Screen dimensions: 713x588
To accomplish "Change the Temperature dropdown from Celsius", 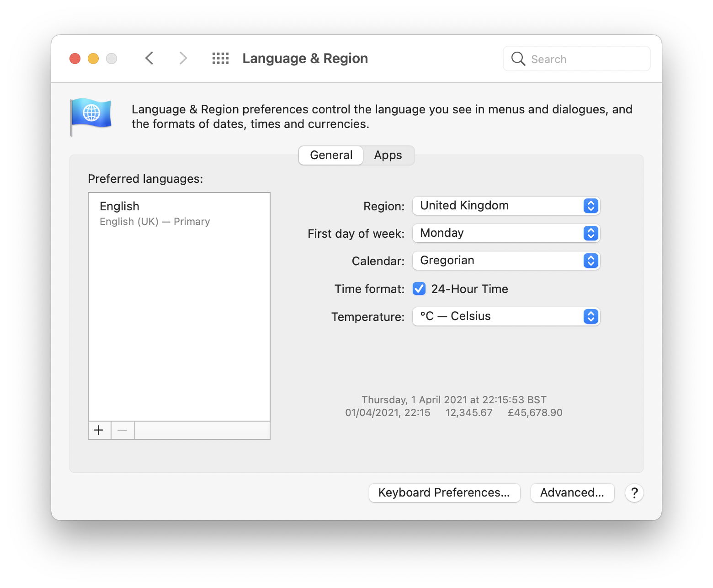I will click(x=506, y=316).
